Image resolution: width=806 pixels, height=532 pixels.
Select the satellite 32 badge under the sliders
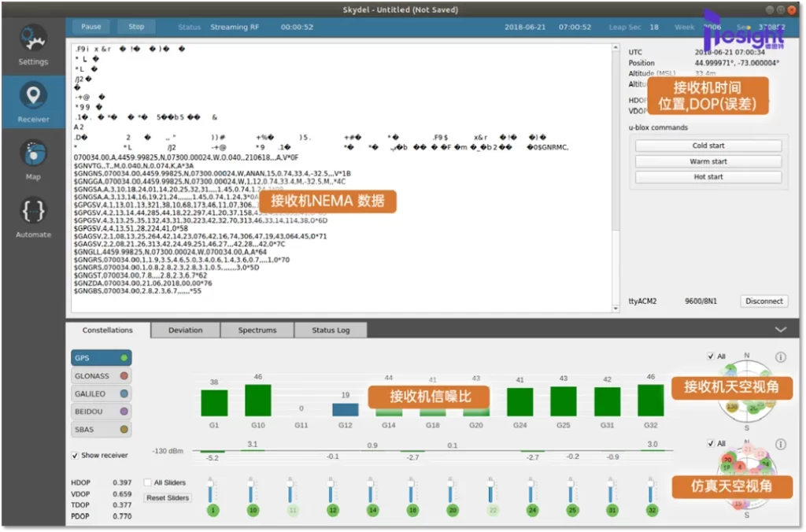click(652, 510)
